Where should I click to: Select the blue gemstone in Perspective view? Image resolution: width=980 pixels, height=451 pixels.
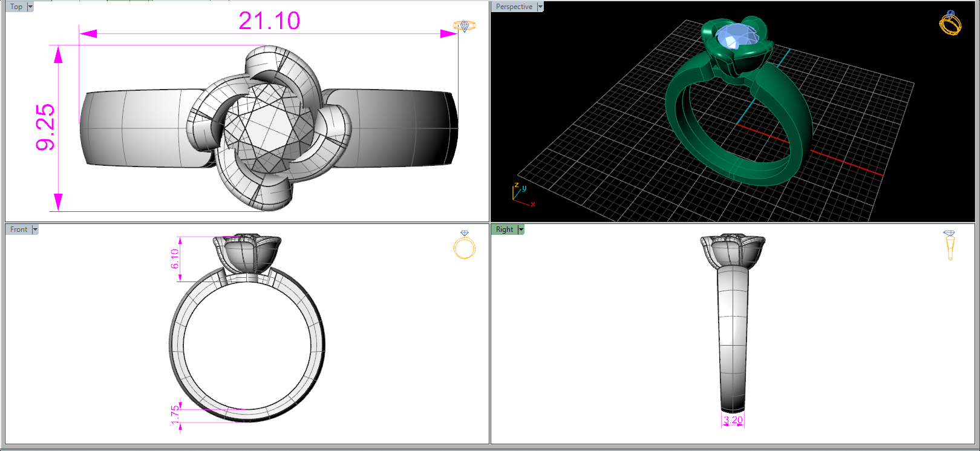(x=737, y=38)
